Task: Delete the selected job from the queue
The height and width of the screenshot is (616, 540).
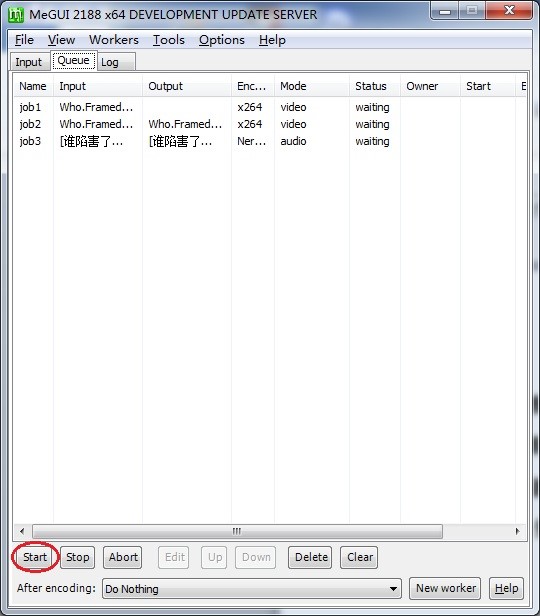Action: 311,557
